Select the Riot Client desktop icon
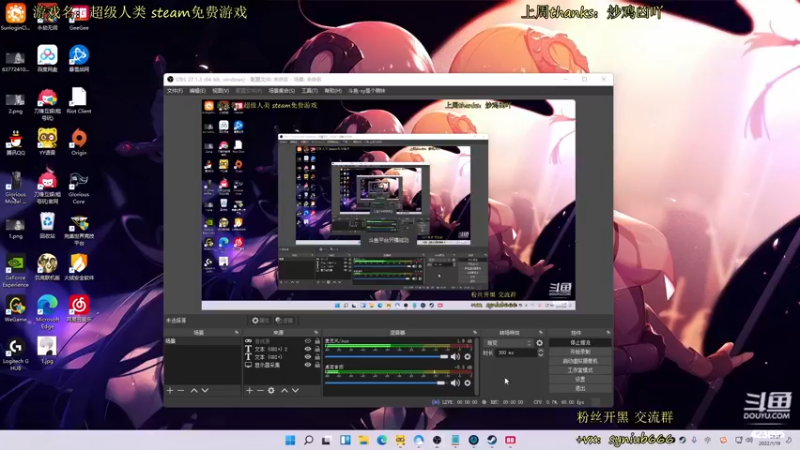Image resolution: width=800 pixels, height=450 pixels. tap(79, 100)
